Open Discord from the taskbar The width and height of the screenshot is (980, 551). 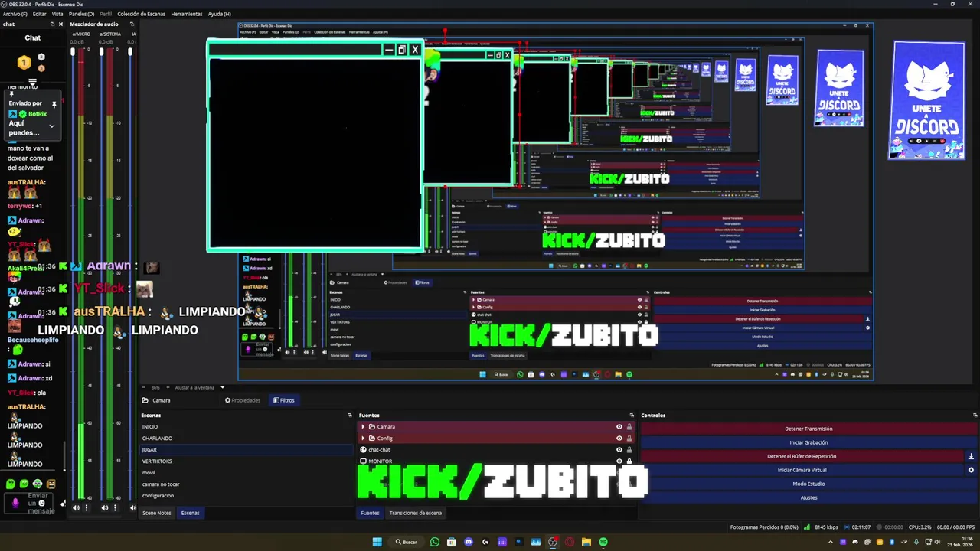469,542
